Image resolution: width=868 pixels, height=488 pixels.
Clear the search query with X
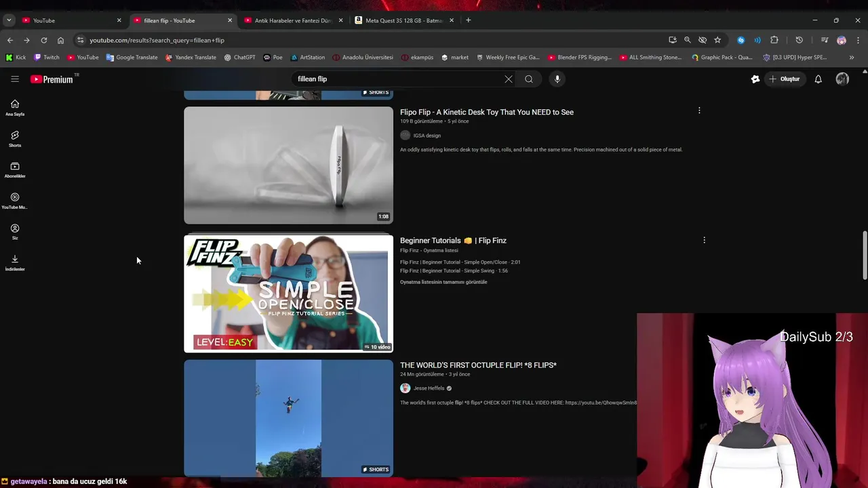pos(509,79)
